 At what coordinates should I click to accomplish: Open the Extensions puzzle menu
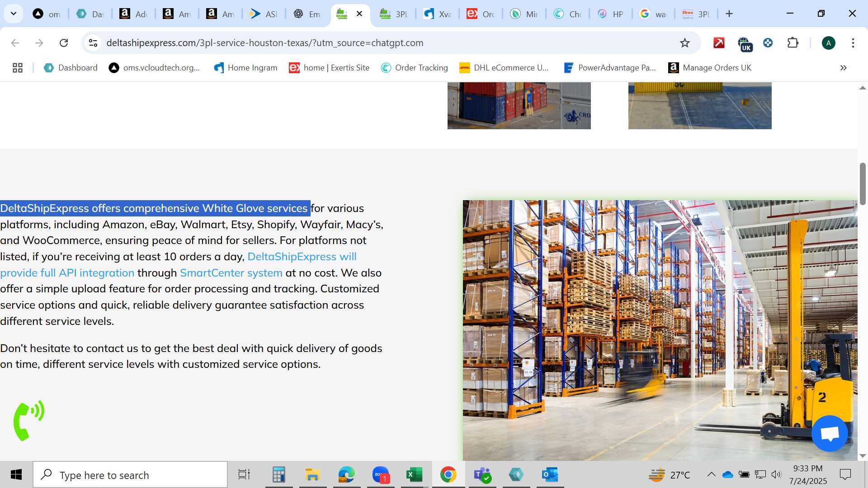tap(793, 43)
